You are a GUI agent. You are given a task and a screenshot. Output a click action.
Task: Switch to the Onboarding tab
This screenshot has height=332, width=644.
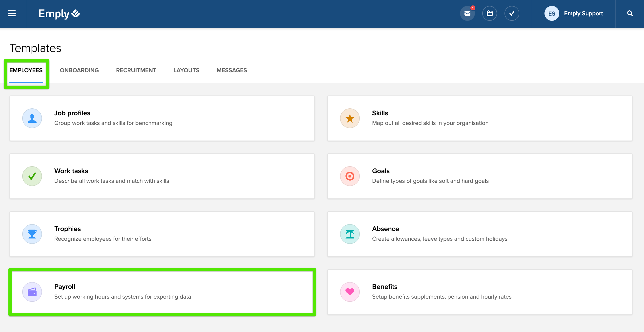point(79,70)
